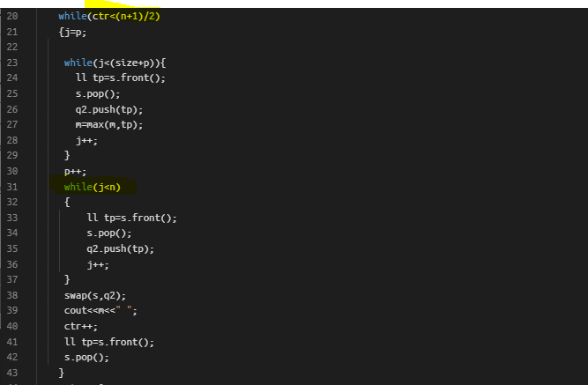Click the cout<<m<<" "; statement
Viewport: 588px width, 385px height.
pyautogui.click(x=100, y=311)
